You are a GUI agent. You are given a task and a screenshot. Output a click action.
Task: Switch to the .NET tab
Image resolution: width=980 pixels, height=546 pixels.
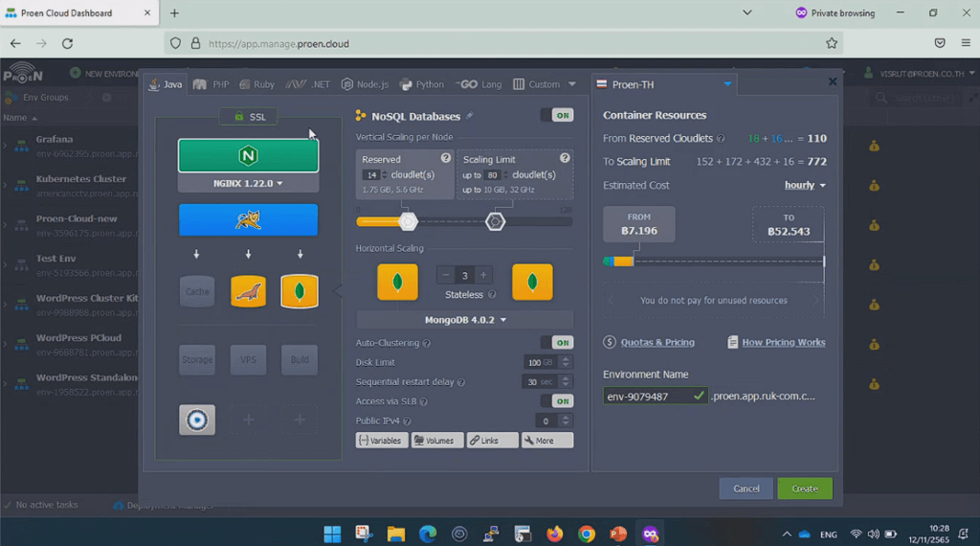click(307, 84)
